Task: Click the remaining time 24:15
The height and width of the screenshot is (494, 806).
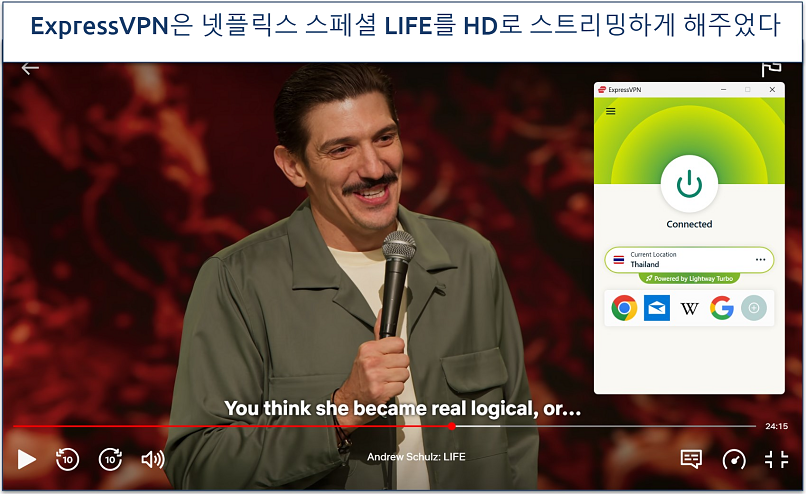Action: pos(776,426)
